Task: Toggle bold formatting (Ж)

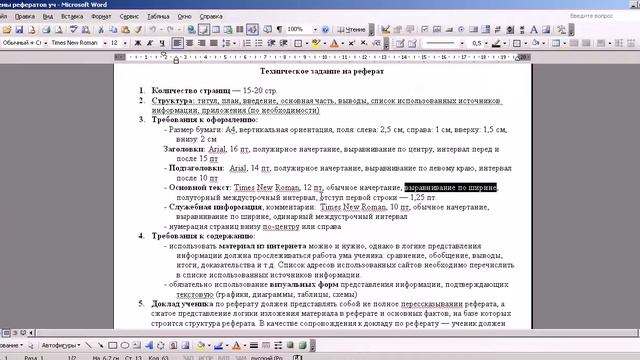Action: pyautogui.click(x=138, y=43)
